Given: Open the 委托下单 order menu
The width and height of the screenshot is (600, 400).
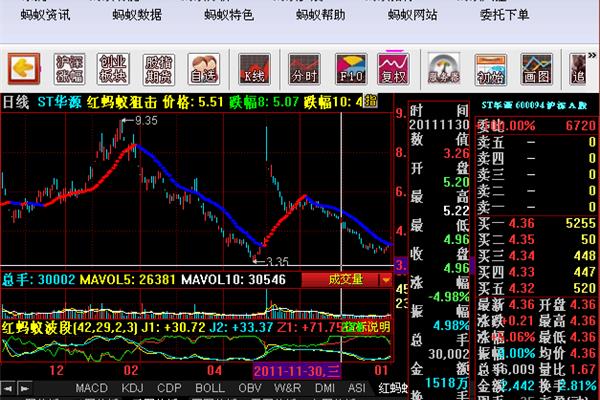Looking at the screenshot, I should pos(504,15).
